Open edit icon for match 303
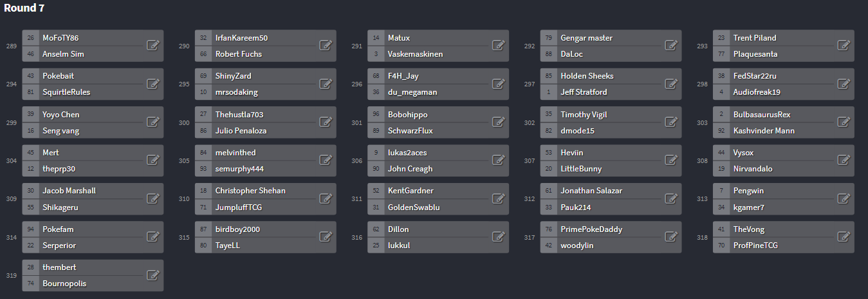This screenshot has height=299, width=868. [x=844, y=122]
